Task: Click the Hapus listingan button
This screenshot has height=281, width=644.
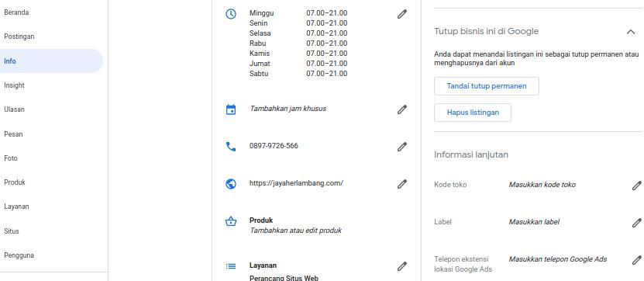Action: pyautogui.click(x=472, y=113)
